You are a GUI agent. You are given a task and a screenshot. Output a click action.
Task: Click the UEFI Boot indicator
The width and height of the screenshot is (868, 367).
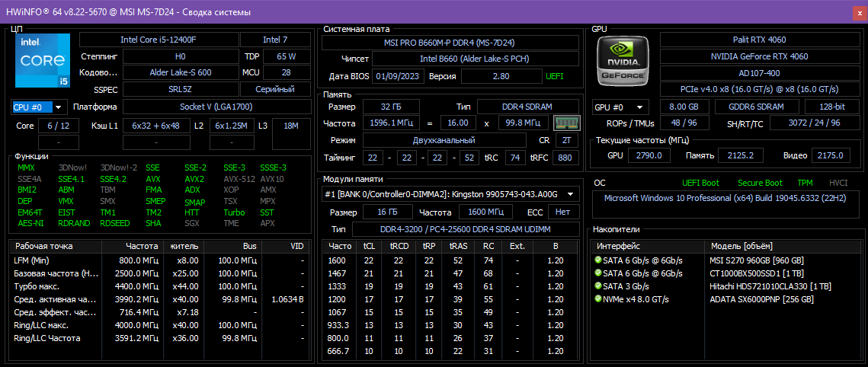pos(701,183)
